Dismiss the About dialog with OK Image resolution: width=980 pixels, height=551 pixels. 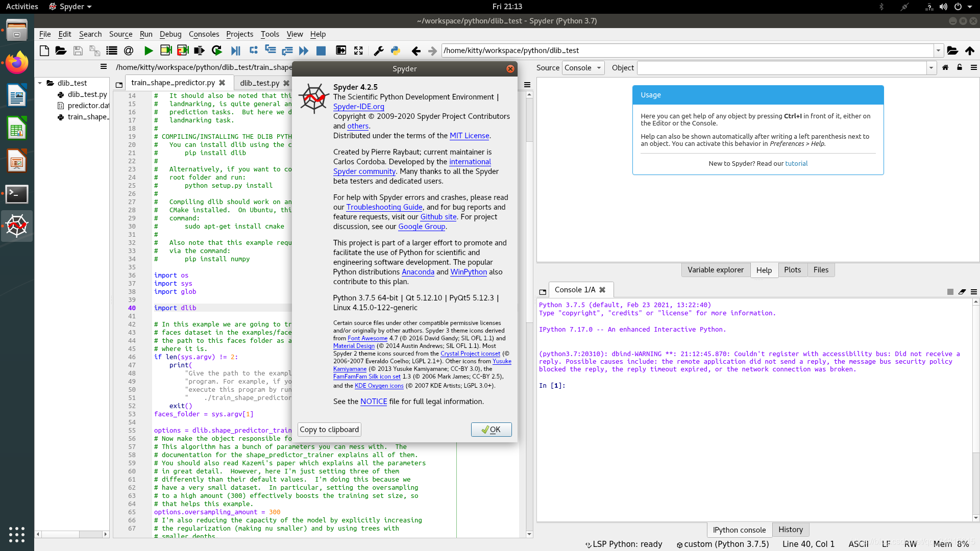[491, 429]
